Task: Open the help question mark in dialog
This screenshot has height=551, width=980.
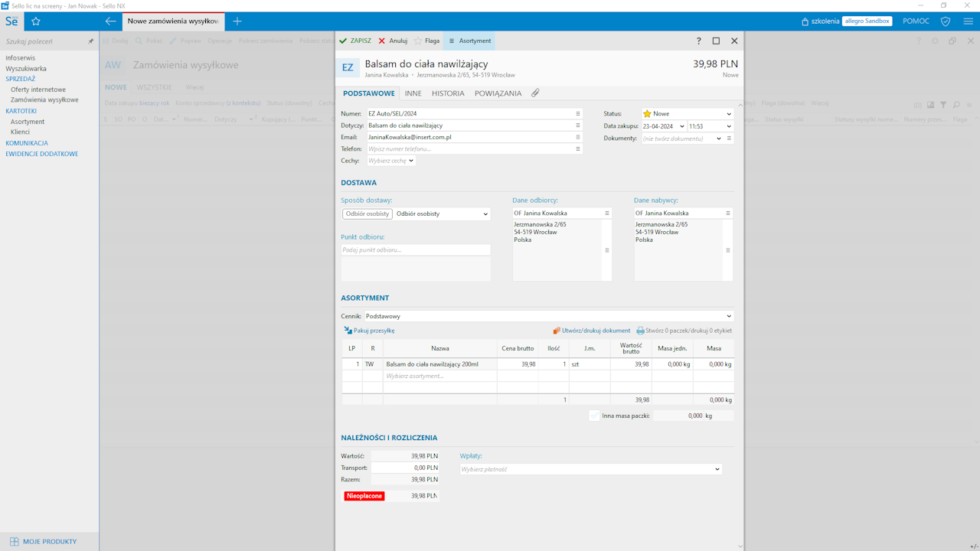Action: click(698, 41)
